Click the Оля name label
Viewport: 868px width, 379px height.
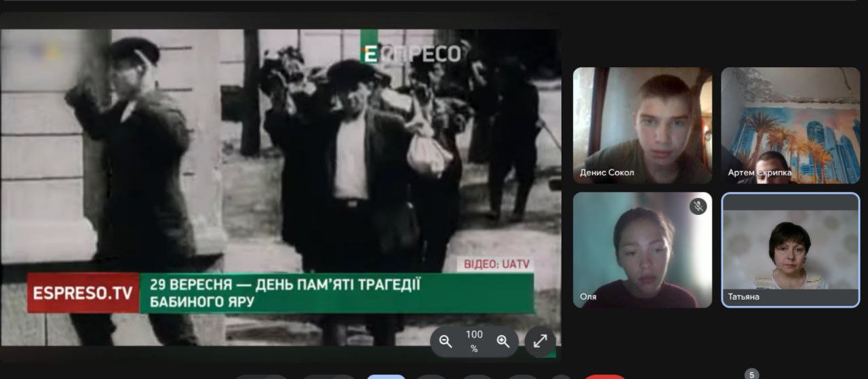pyautogui.click(x=588, y=297)
